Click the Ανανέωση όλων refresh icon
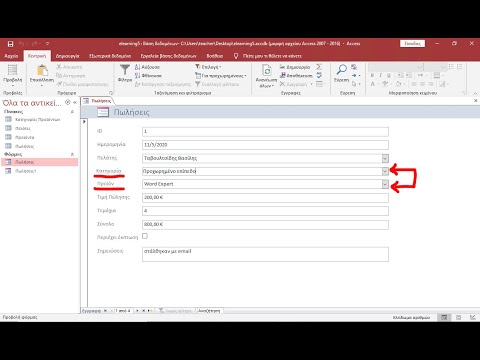The image size is (480, 360). 267,71
